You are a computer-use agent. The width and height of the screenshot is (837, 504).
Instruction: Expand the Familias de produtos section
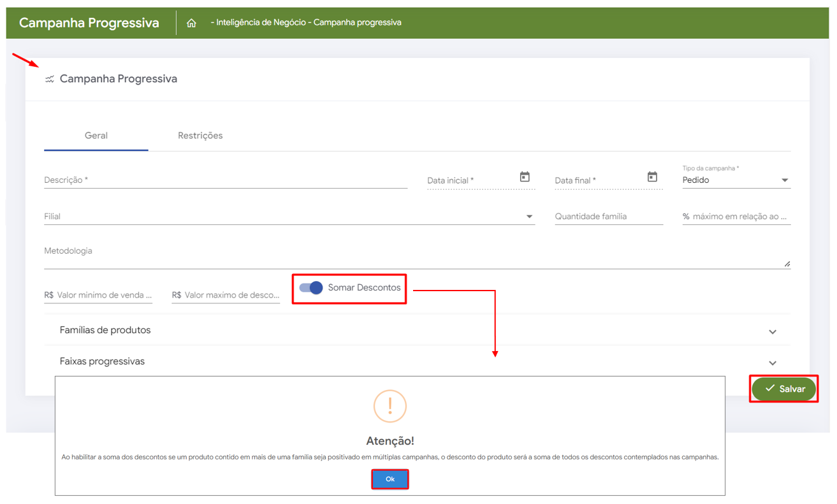click(x=772, y=331)
